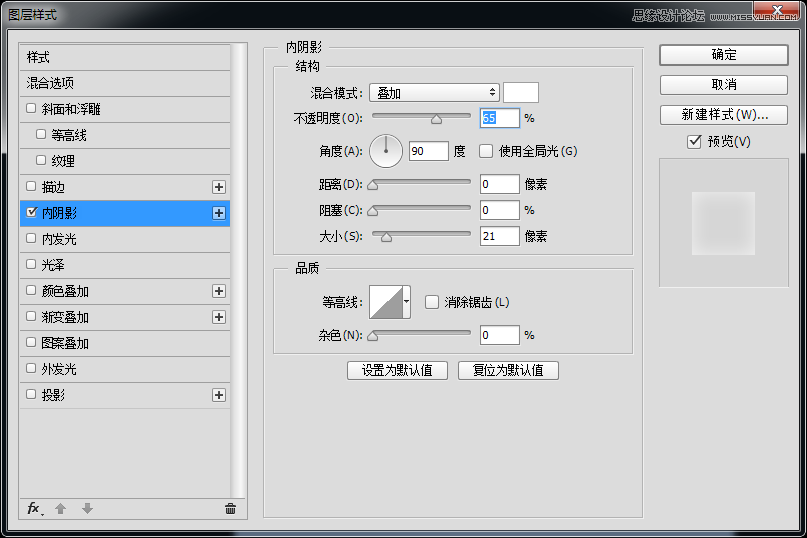Add another 内阴影 effect with plus icon
The width and height of the screenshot is (807, 538).
tap(219, 213)
